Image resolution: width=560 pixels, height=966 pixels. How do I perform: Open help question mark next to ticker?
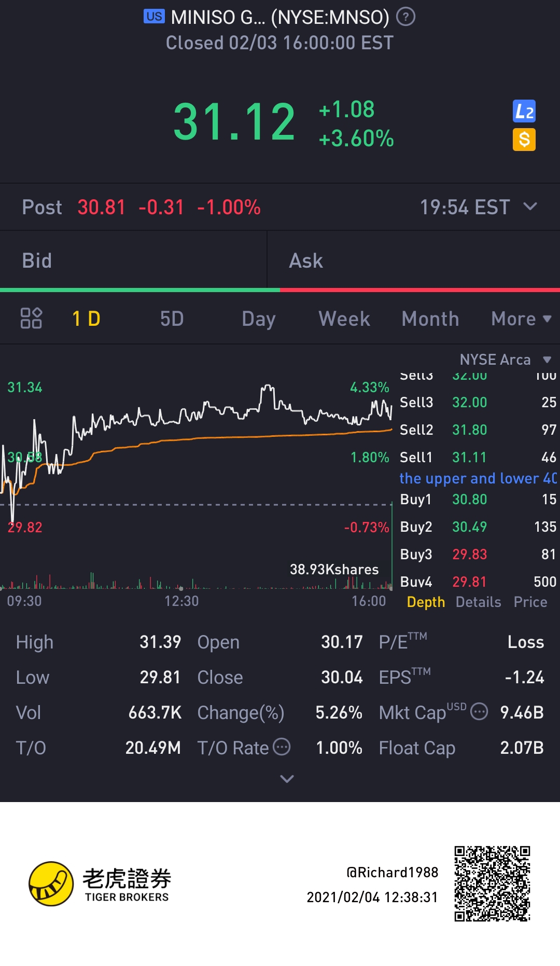click(x=405, y=18)
